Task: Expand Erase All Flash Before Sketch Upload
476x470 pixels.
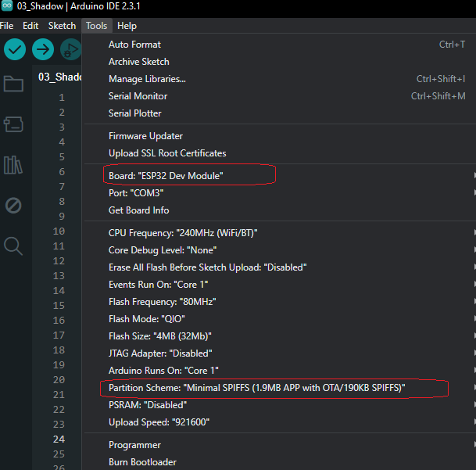Action: click(280, 267)
